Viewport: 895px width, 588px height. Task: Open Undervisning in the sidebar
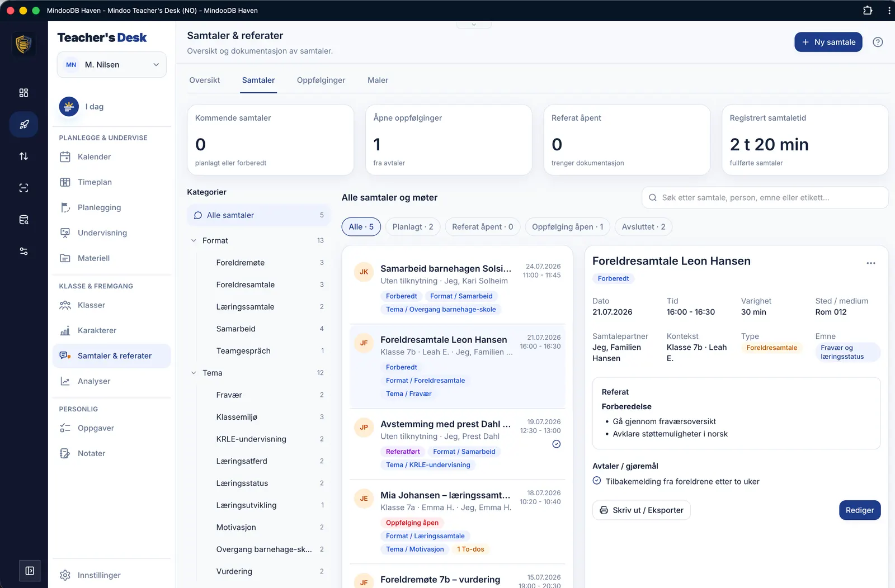click(111, 233)
